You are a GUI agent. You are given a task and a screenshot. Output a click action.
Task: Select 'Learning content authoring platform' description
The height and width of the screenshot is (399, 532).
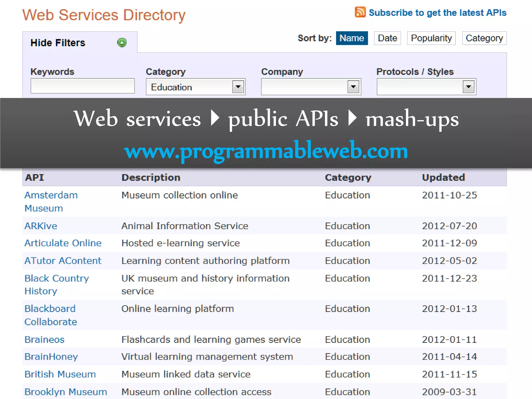click(205, 261)
